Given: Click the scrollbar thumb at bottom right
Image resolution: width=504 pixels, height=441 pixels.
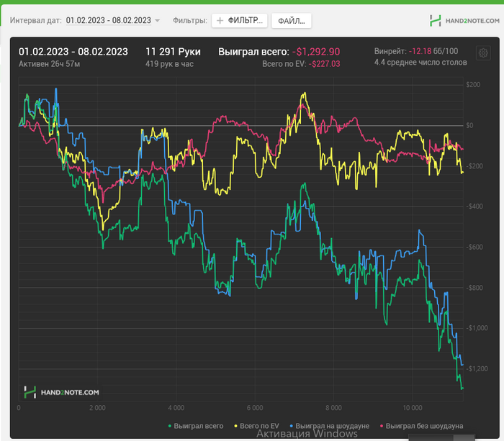Looking at the screenshot, I should point(464,438).
